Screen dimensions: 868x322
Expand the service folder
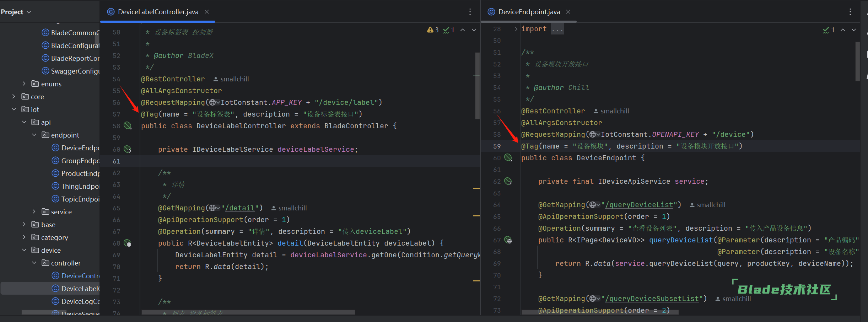coord(34,211)
